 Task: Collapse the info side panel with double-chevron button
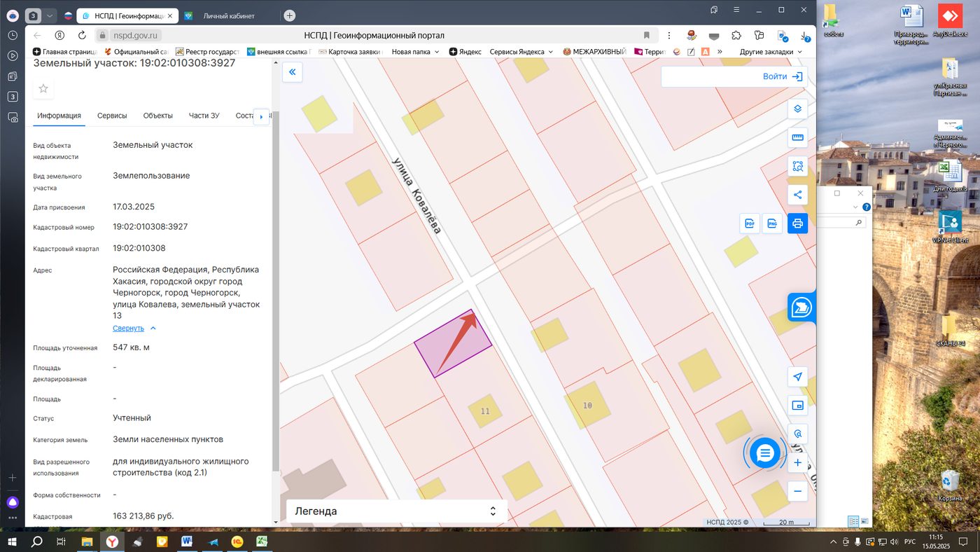click(x=293, y=72)
